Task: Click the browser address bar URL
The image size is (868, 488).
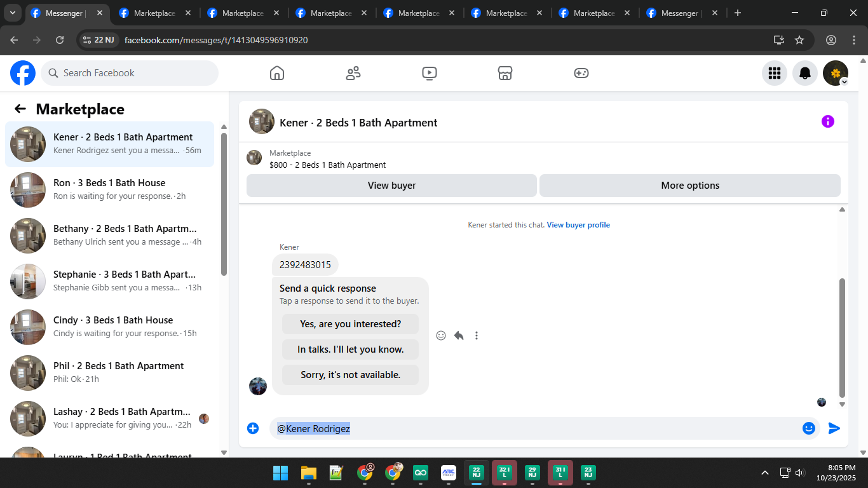Action: tap(216, 40)
